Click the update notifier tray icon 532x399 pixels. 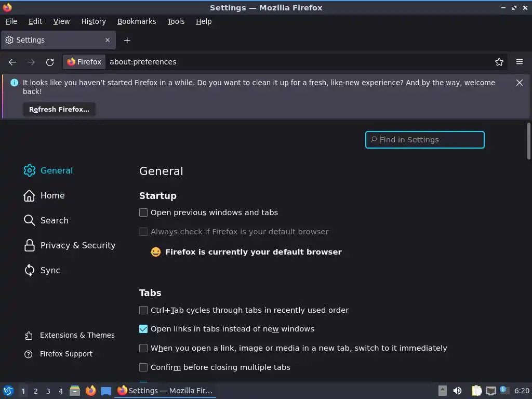(x=504, y=390)
